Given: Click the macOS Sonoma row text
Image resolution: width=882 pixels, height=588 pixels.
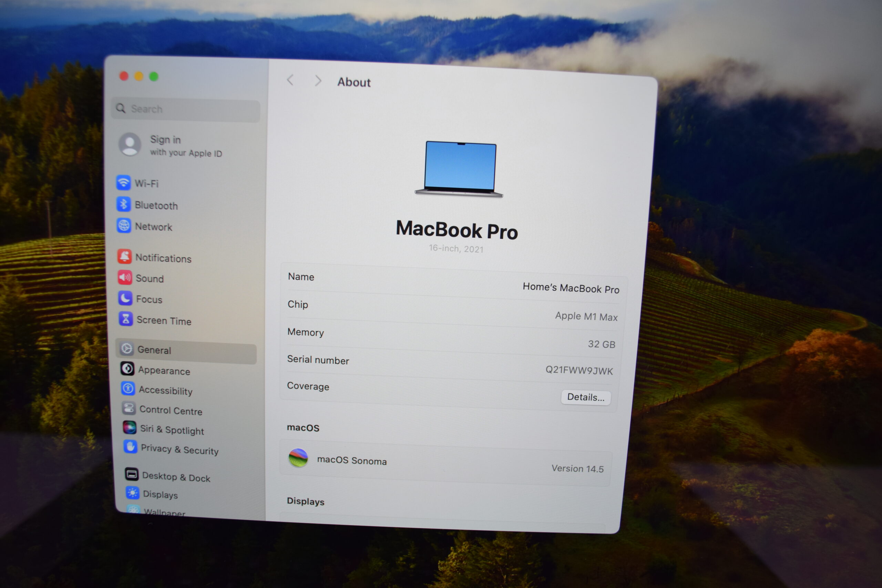Looking at the screenshot, I should point(352,460).
